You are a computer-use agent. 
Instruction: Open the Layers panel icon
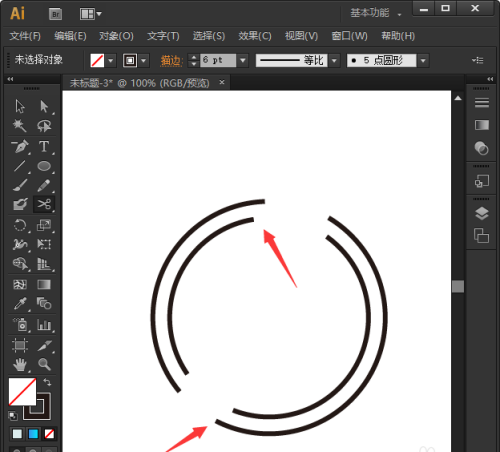click(482, 213)
